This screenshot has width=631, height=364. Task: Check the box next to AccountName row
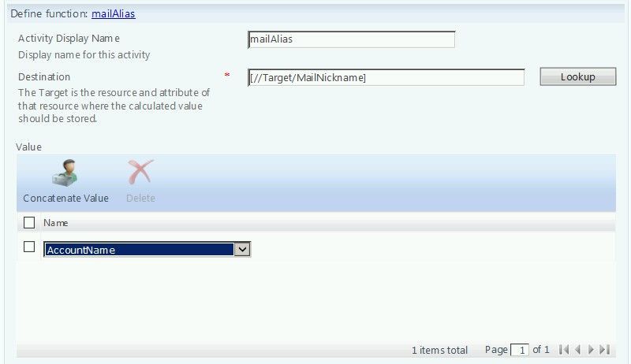tap(29, 247)
